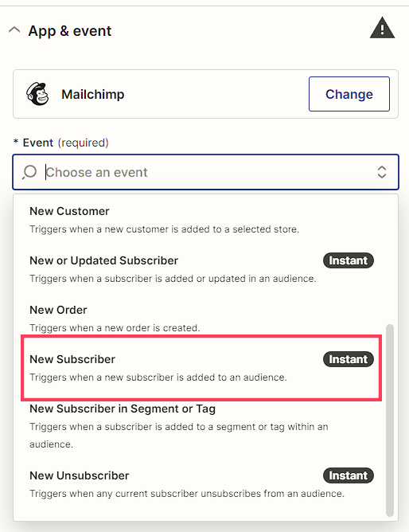Collapse the App & event section chevron
This screenshot has height=532, width=409.
coord(14,30)
